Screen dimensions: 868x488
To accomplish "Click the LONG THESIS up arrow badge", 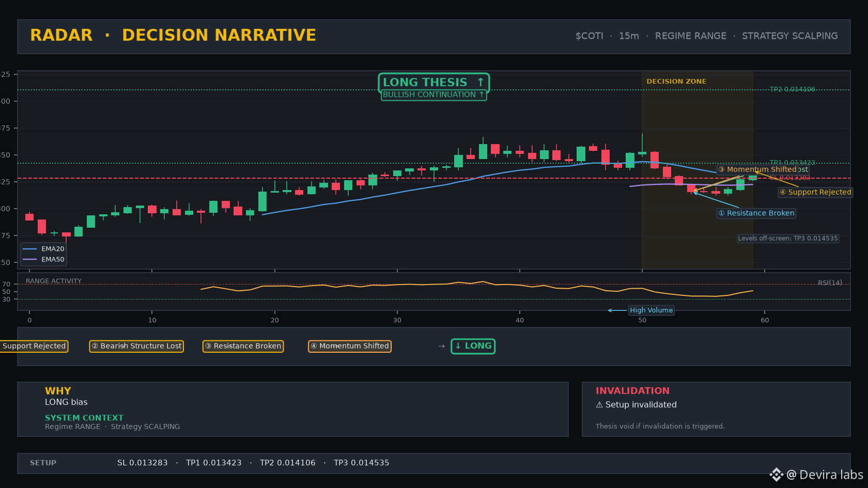I will 434,83.
